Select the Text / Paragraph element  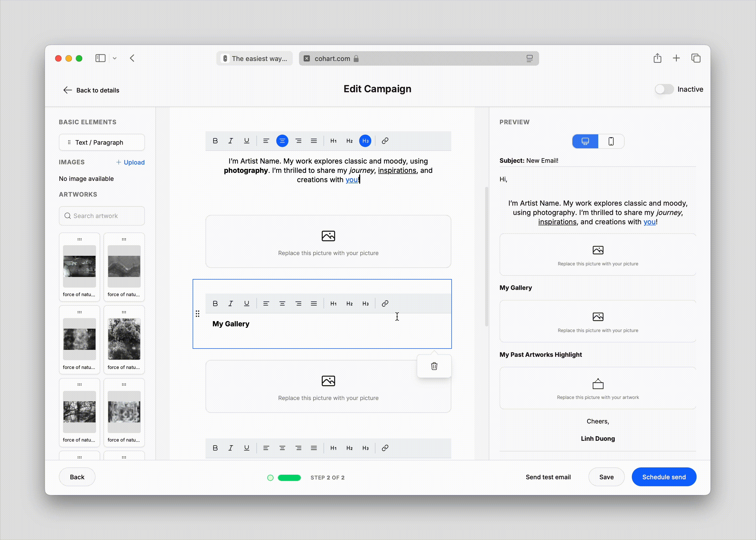[x=102, y=142]
